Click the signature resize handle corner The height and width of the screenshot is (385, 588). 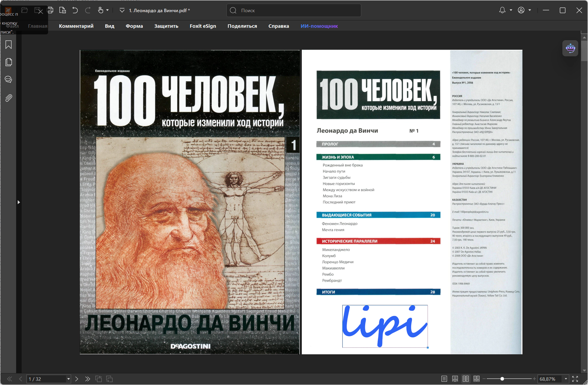428,347
